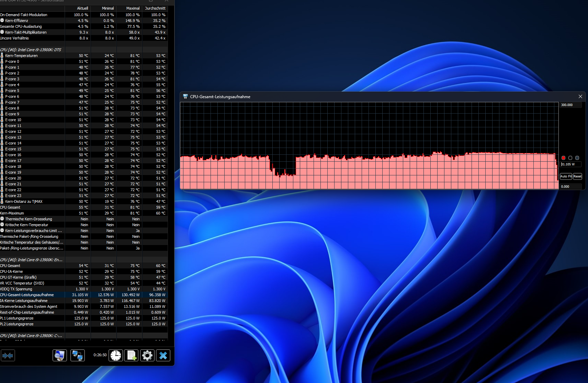Click the 300.000 graph maximum field
This screenshot has width=588, height=383.
[571, 105]
